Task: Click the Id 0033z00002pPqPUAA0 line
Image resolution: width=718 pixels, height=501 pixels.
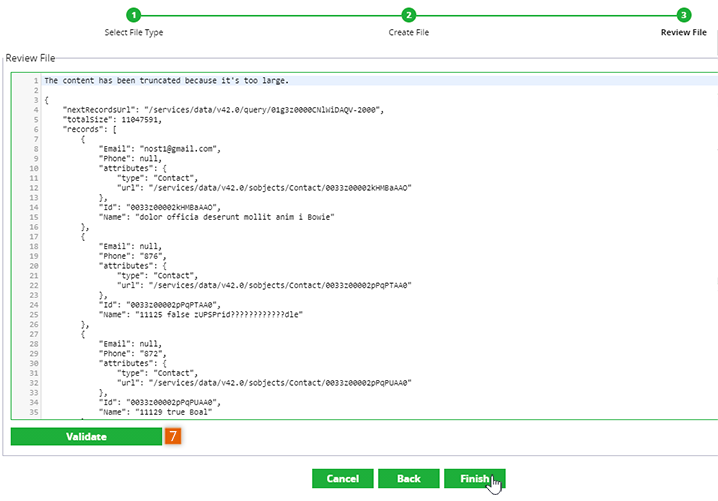Action: [160, 403]
